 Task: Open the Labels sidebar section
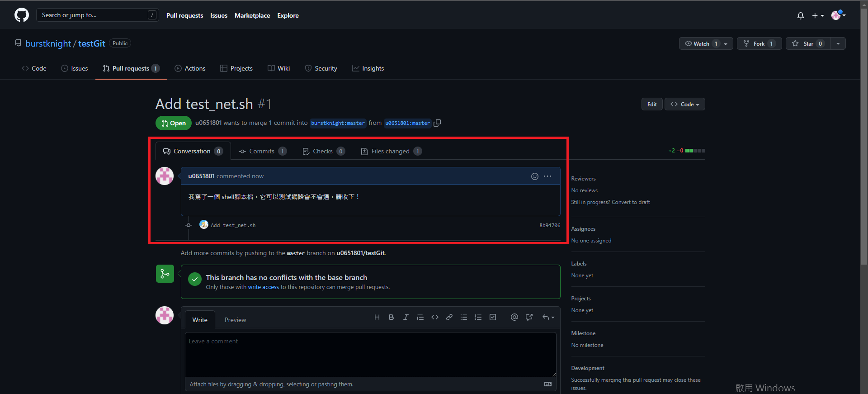pyautogui.click(x=579, y=264)
